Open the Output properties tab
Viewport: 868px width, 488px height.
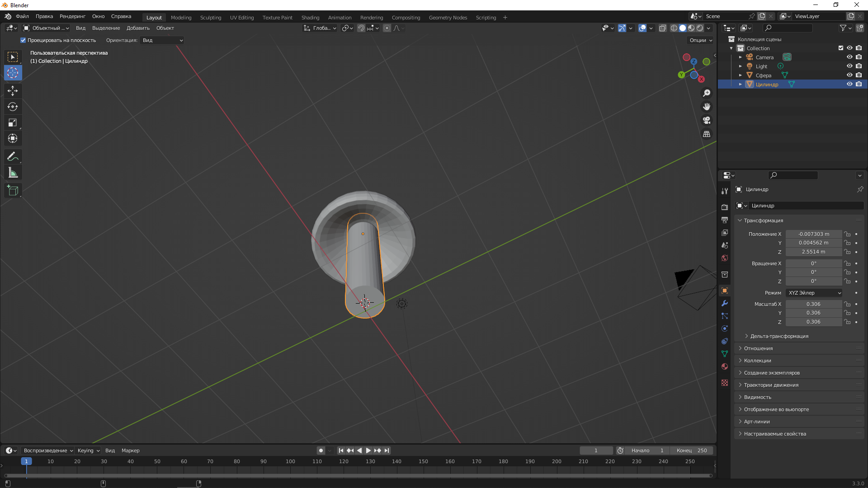point(725,220)
